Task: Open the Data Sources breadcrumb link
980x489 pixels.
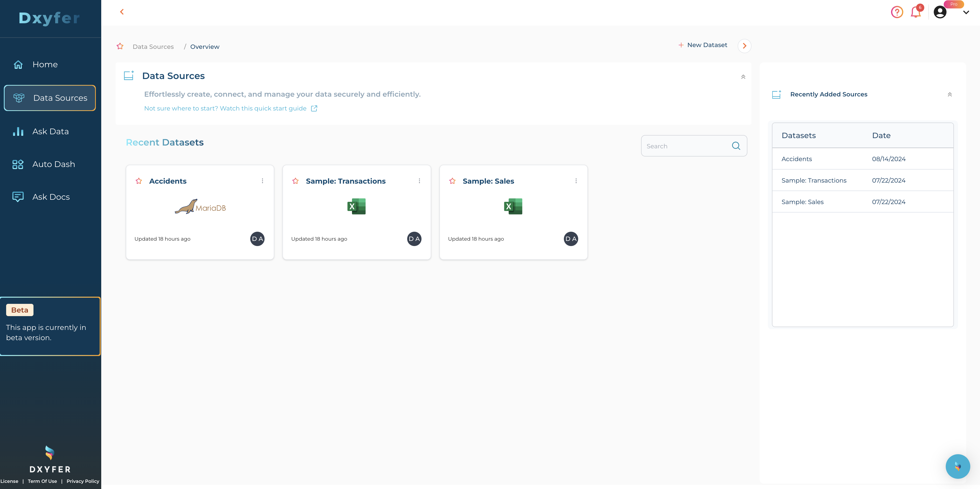Action: [x=153, y=47]
